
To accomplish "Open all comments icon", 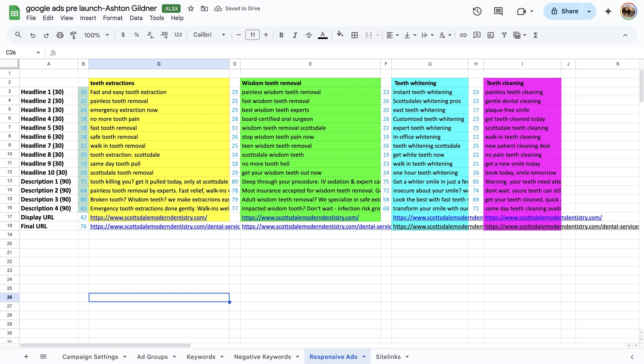I will pyautogui.click(x=498, y=11).
